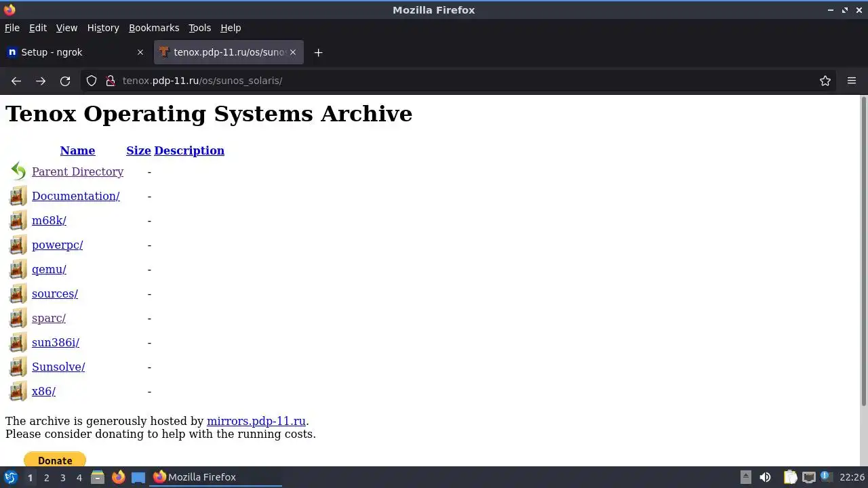This screenshot has height=488, width=868.
Task: Open the x86/ directory link
Action: (43, 391)
